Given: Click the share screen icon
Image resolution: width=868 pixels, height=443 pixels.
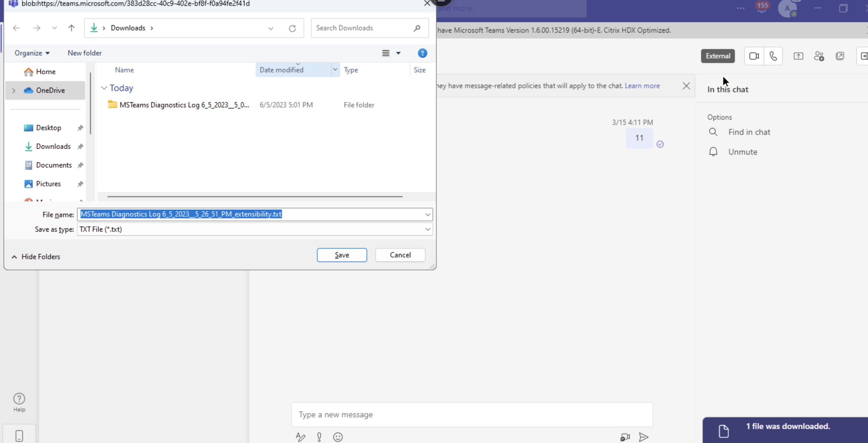Looking at the screenshot, I should [x=798, y=56].
